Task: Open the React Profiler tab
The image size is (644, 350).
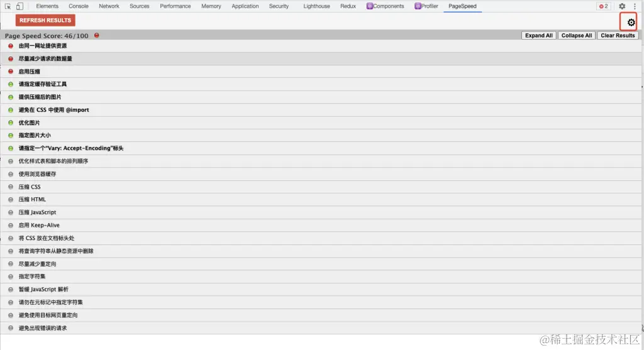Action: [x=426, y=6]
